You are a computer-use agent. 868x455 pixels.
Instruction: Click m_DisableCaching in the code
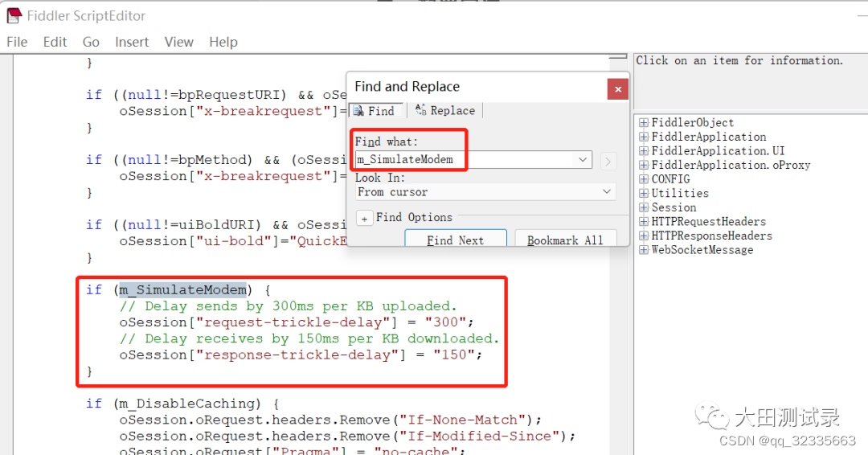point(187,404)
